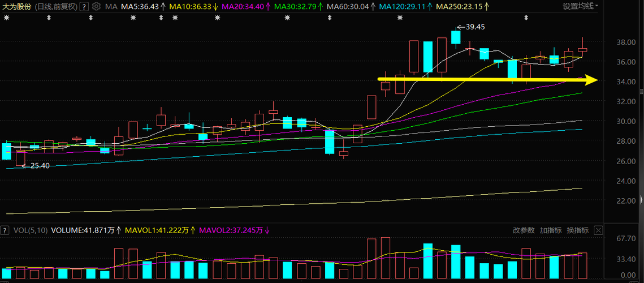Click the VOL panel help question icon

pyautogui.click(x=6, y=230)
